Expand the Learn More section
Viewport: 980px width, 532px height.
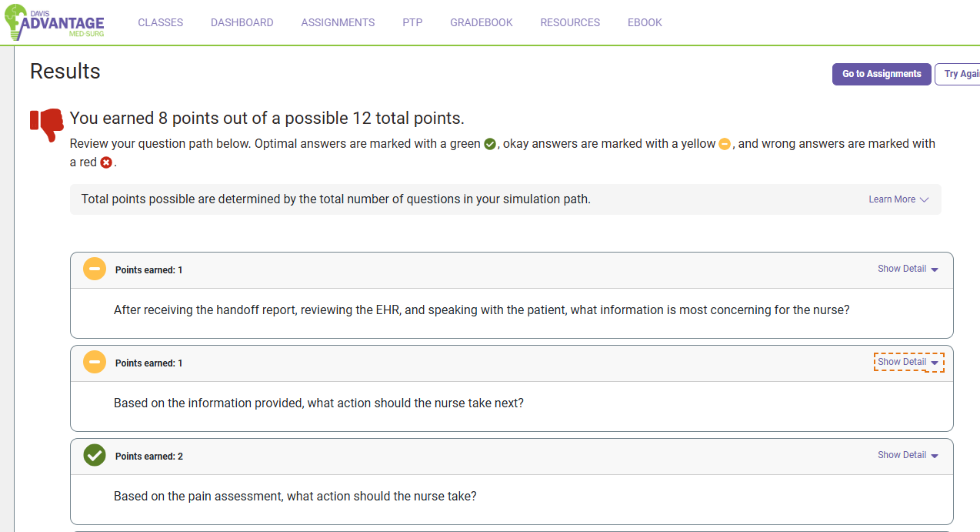[898, 199]
